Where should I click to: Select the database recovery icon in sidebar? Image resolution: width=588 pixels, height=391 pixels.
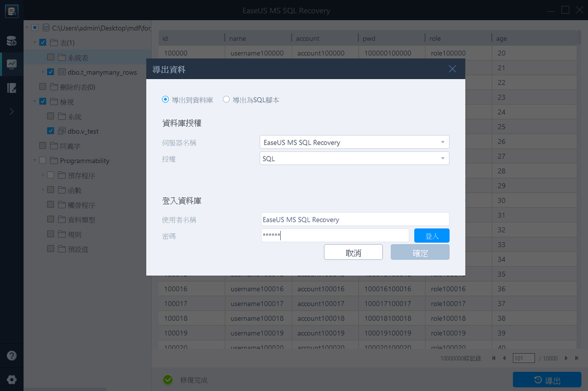click(11, 12)
